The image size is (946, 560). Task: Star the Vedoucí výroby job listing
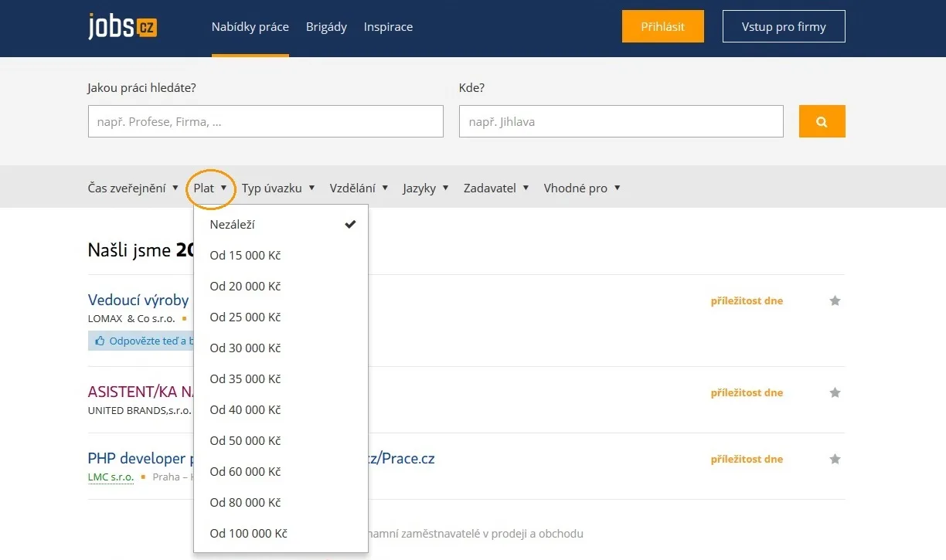[835, 300]
